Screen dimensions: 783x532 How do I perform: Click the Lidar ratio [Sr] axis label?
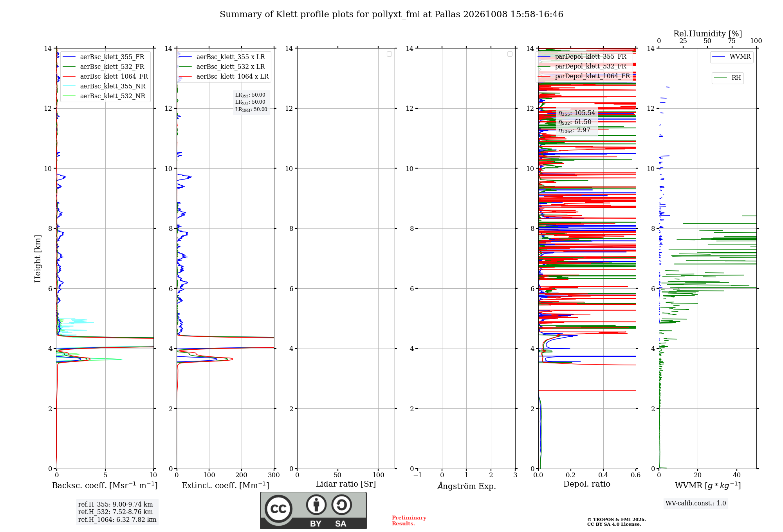[346, 484]
